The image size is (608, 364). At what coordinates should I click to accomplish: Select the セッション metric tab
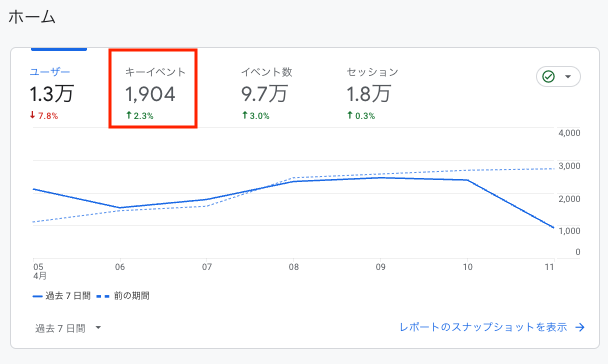372,93
